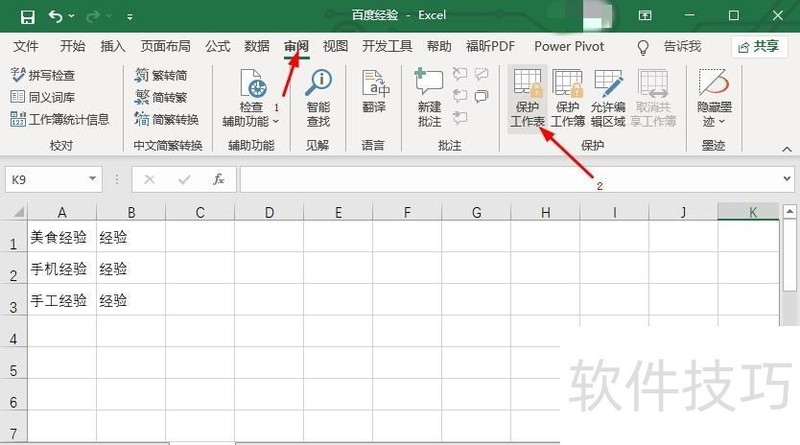Open 简繁转换 conversion dialog

pyautogui.click(x=166, y=119)
